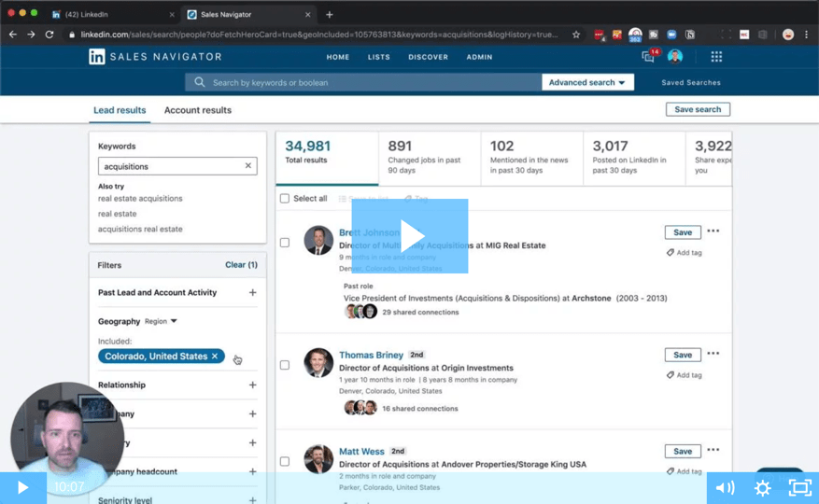Click the LinkedIn Sales Navigator logo
This screenshot has width=819, height=504.
click(x=155, y=56)
